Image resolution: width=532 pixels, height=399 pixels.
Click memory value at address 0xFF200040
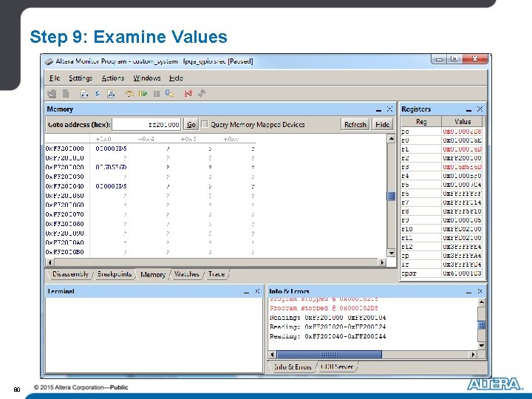pyautogui.click(x=111, y=186)
